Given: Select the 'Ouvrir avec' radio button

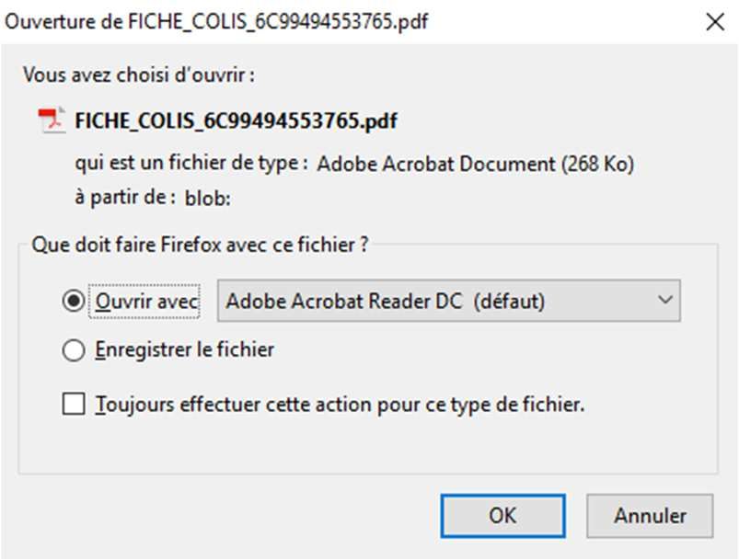Looking at the screenshot, I should [x=74, y=301].
